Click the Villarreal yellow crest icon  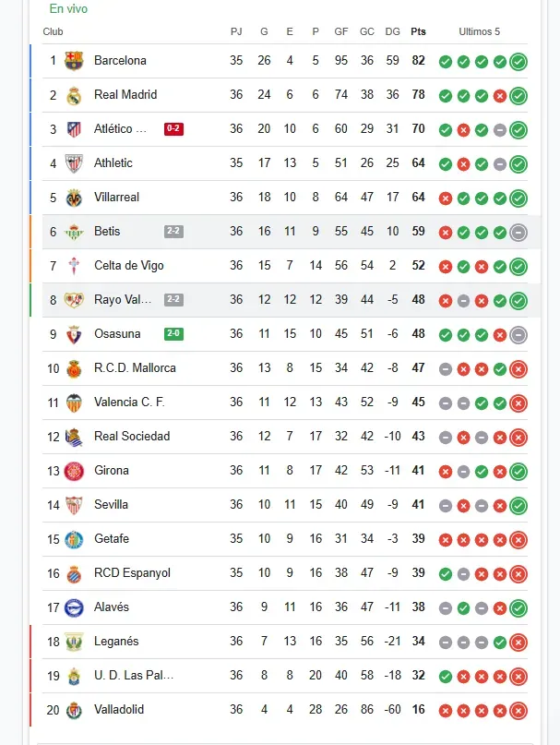74,198
